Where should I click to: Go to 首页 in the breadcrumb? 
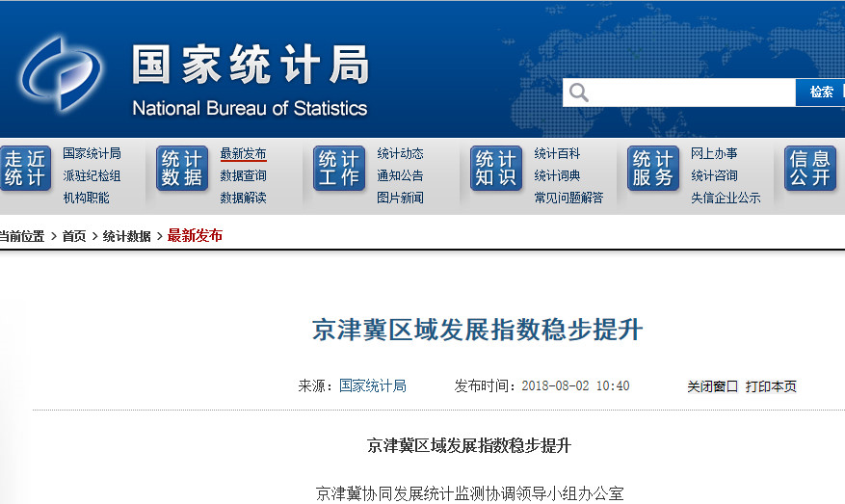[74, 236]
